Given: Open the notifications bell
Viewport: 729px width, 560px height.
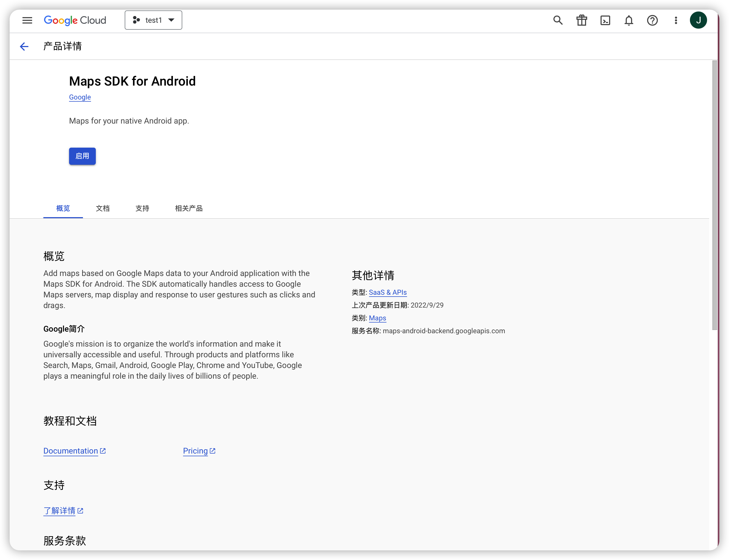Looking at the screenshot, I should (629, 20).
